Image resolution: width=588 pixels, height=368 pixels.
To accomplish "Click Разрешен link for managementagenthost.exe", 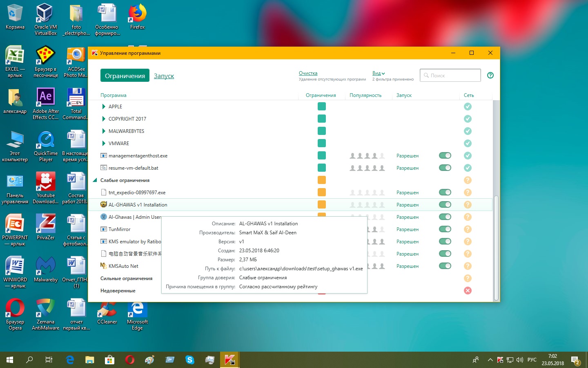I will pyautogui.click(x=408, y=156).
